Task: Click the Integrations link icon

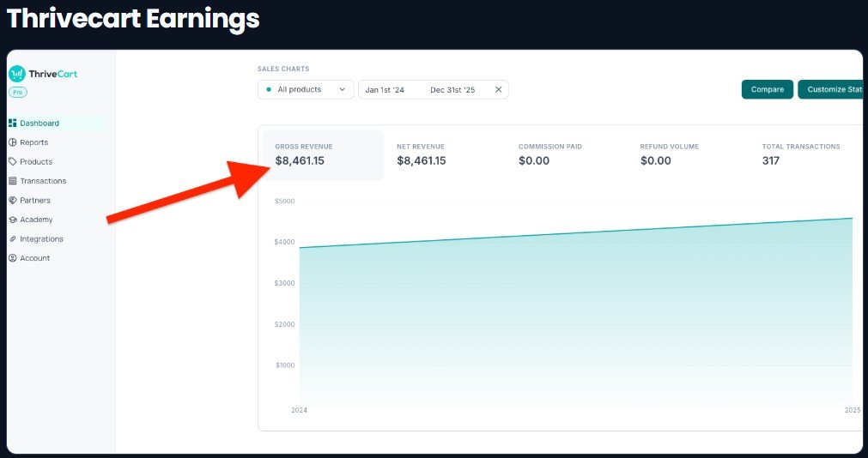Action: coord(13,239)
